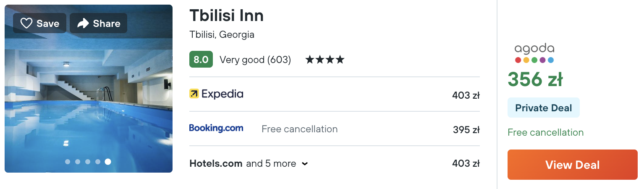This screenshot has width=644, height=189.
Task: Click the Share arrow icon
Action: coord(83,24)
